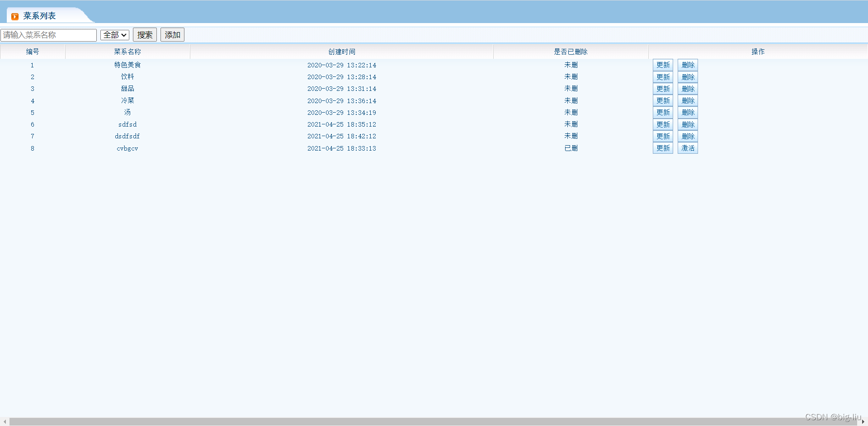
Task: Click 更新 for the sdfsd row
Action: (663, 124)
